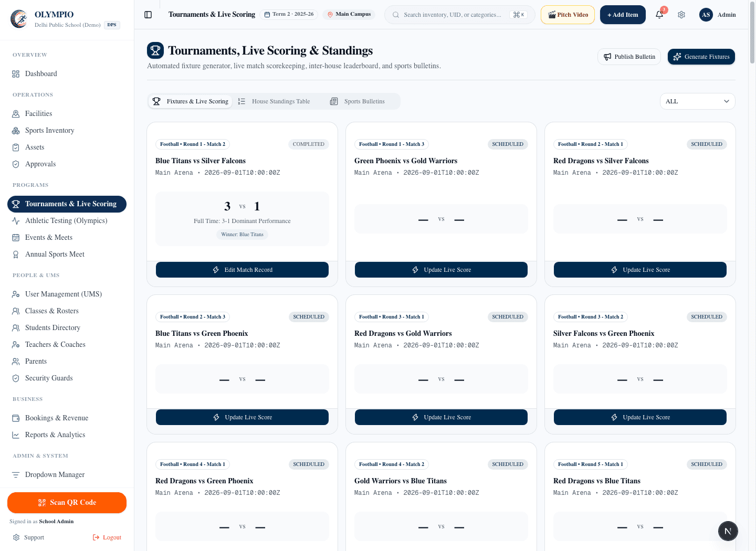
Task: Update live score for Blue Titans vs Green Phoenix
Action: pyautogui.click(x=242, y=417)
